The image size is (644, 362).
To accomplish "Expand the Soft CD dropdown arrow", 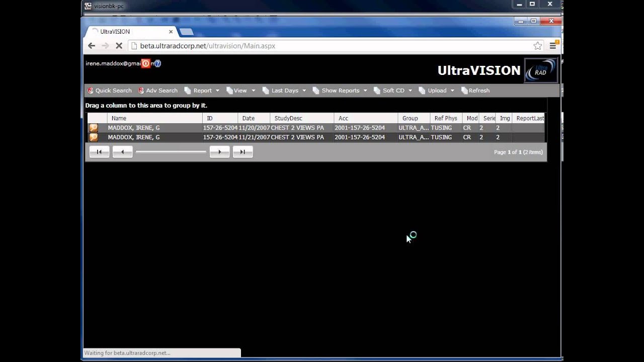I will click(x=410, y=90).
